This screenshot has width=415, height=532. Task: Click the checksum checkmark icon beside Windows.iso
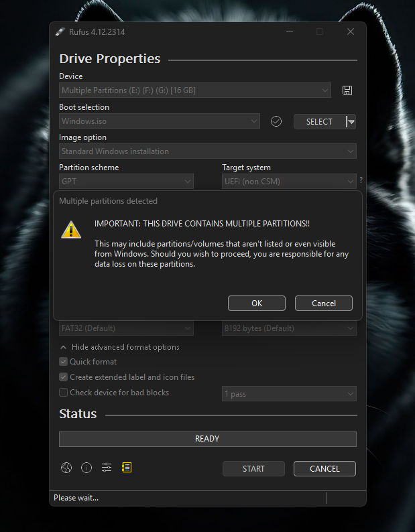(x=276, y=121)
